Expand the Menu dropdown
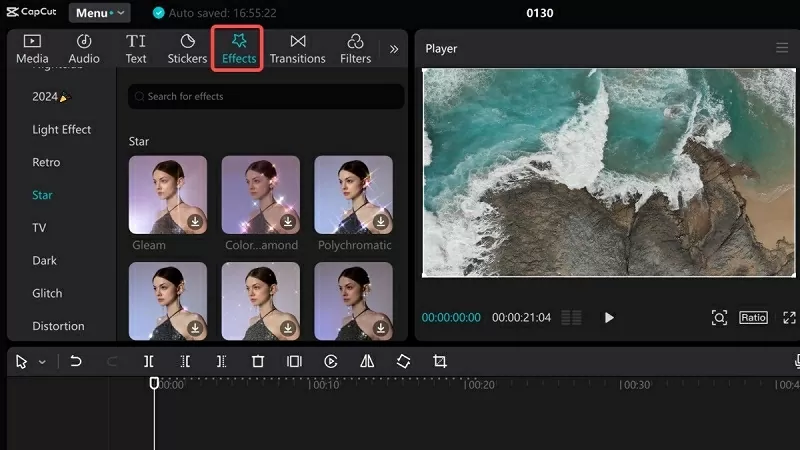The image size is (800, 450). tap(99, 13)
